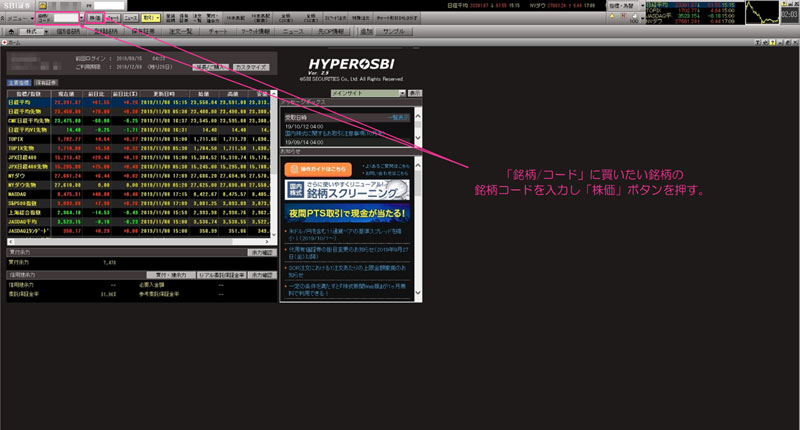This screenshot has width=800, height=430.
Task: Open the 国内株式に関するお取引注意事項 message link
Action: (334, 133)
